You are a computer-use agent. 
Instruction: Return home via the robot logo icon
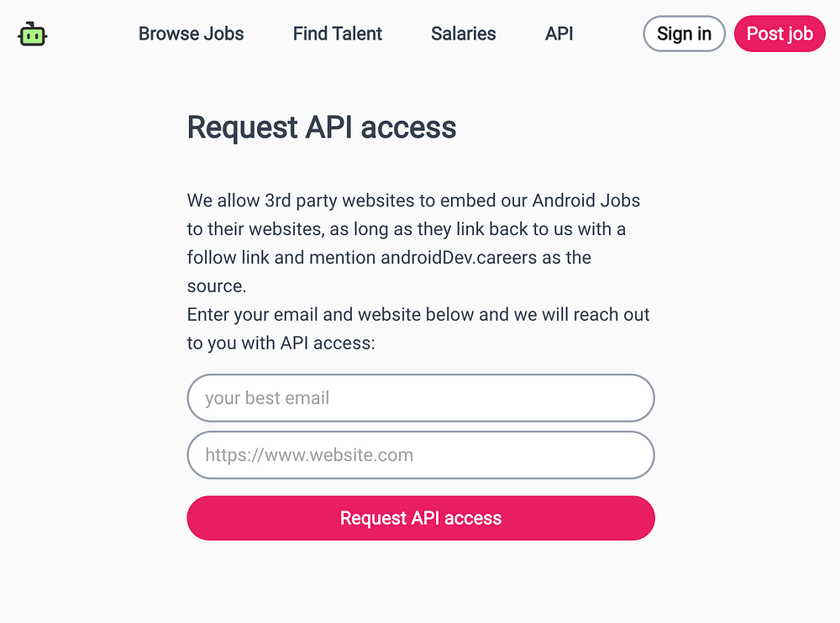[x=32, y=34]
